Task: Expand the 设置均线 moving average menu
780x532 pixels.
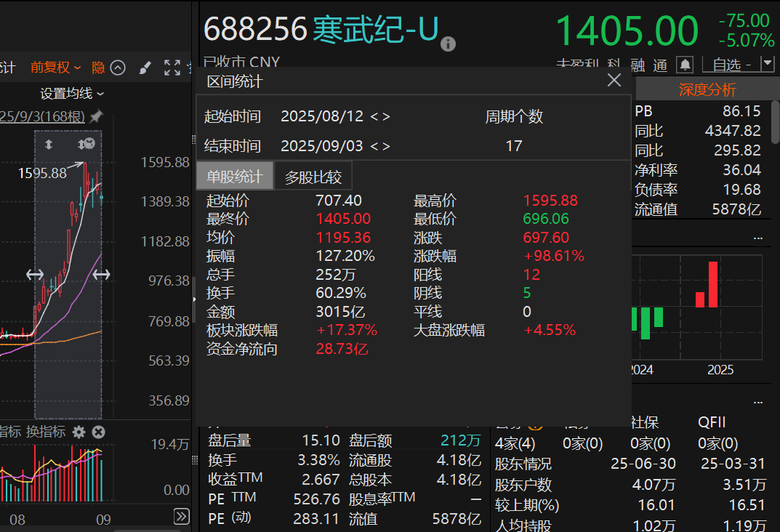Action: click(71, 93)
